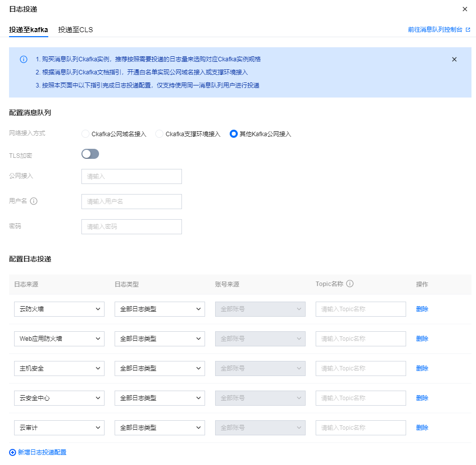
Task: Click 删除 in the 云防火墙 row
Action: tap(422, 309)
